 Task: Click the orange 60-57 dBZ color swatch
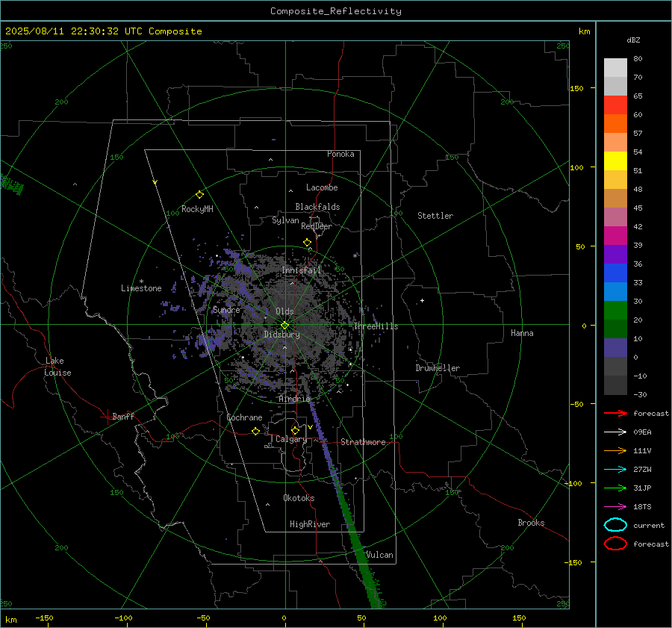click(615, 124)
